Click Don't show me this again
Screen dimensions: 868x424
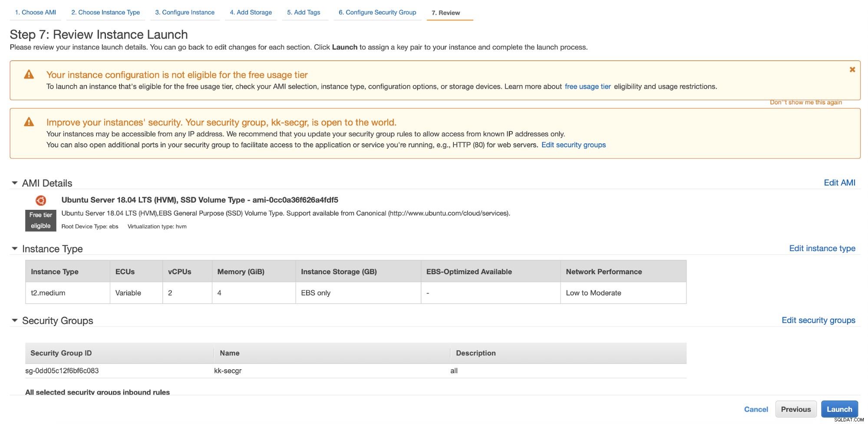[x=806, y=103]
